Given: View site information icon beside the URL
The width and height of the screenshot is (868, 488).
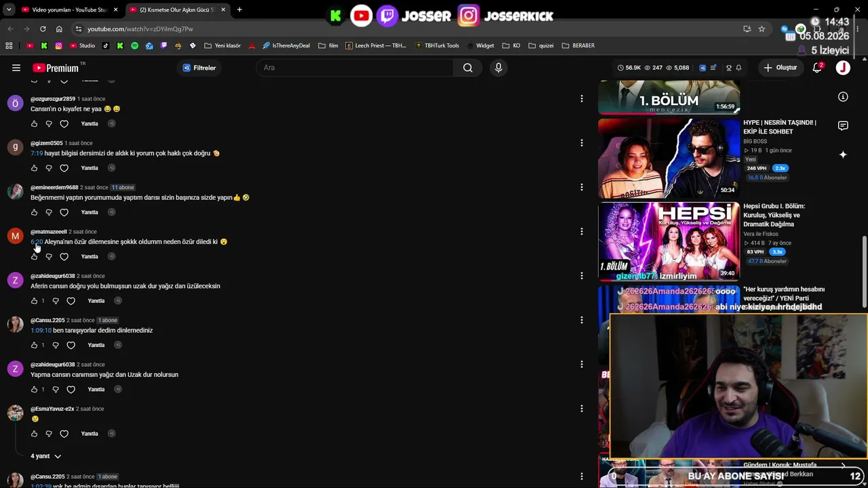Looking at the screenshot, I should (78, 29).
